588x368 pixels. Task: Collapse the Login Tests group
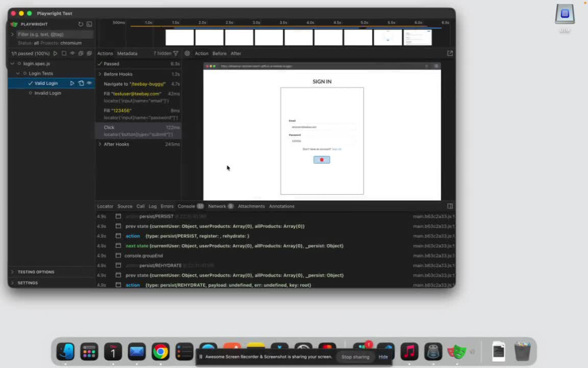coord(18,73)
